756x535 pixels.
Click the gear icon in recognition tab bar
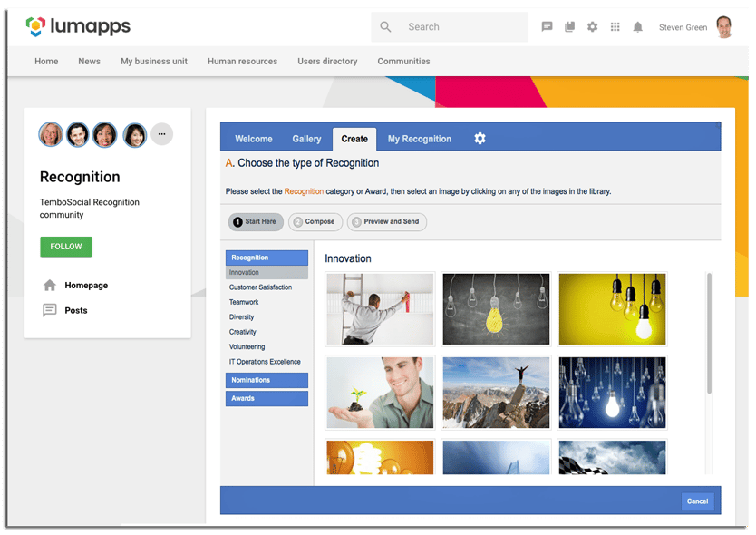(480, 139)
